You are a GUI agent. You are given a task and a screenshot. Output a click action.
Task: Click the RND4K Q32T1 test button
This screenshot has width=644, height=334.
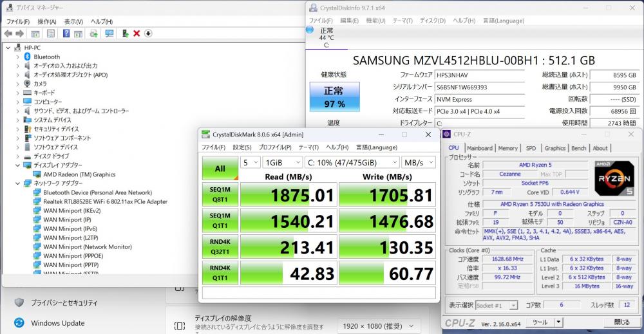click(x=220, y=246)
